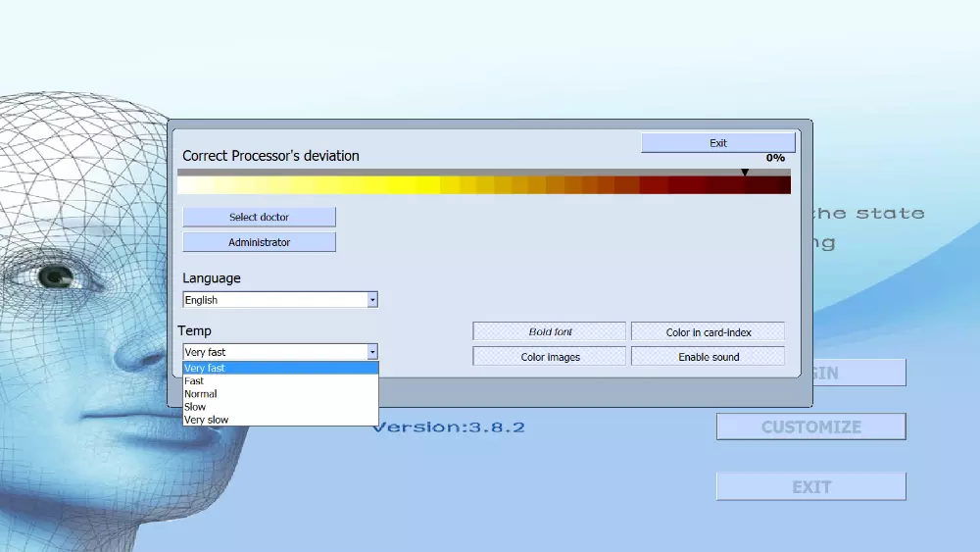Click the 0% deviation value
The width and height of the screenshot is (980, 552).
click(775, 158)
